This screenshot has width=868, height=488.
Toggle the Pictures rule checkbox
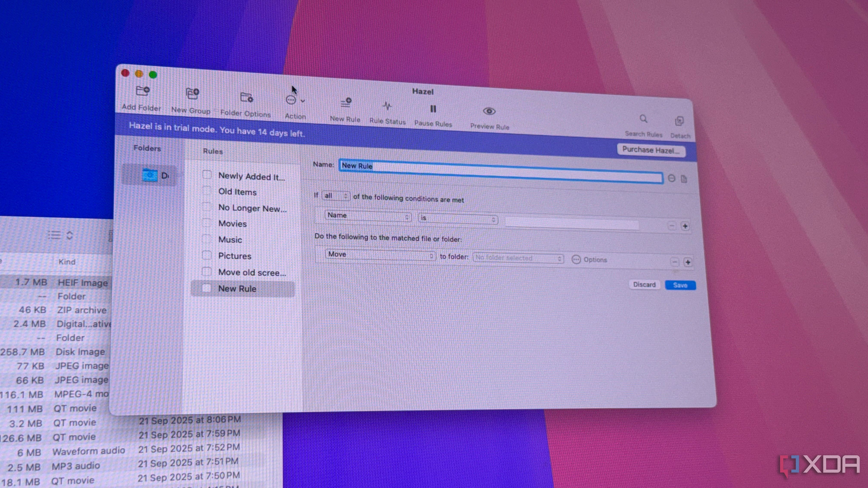[x=206, y=255]
